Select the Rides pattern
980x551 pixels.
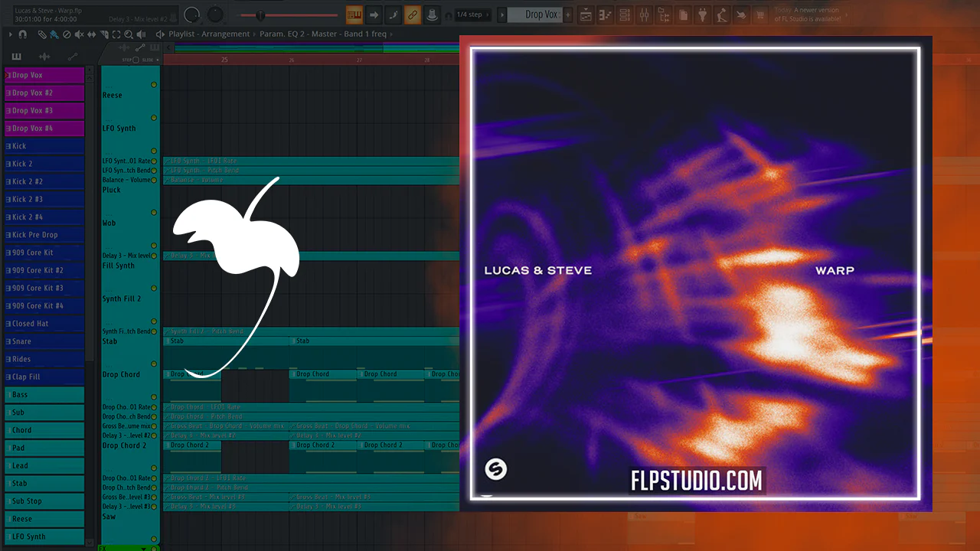44,359
